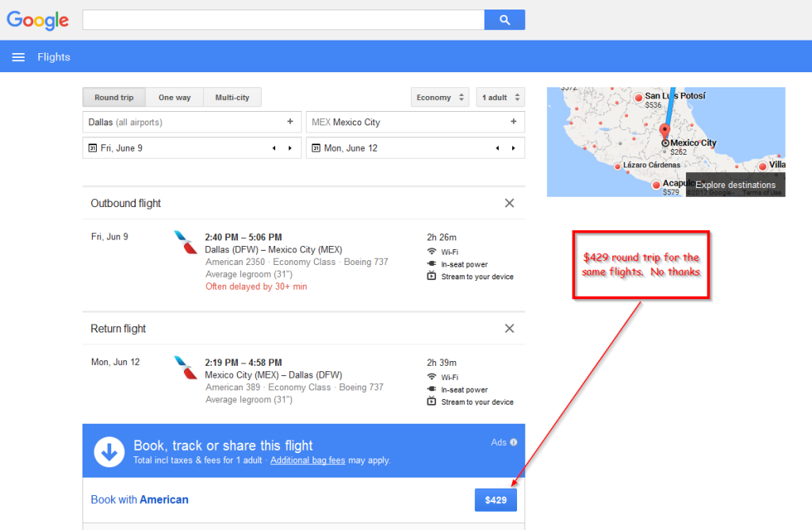Click the down-arrow circle in booking banner

tap(109, 451)
